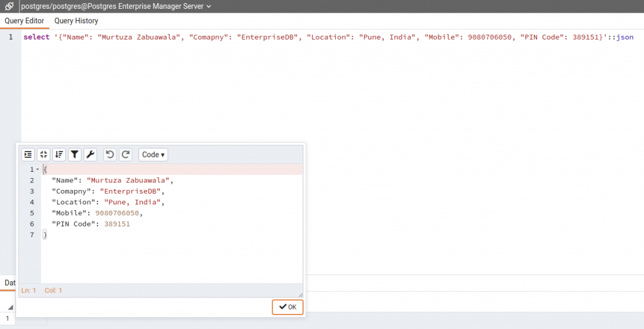Redo the last JSON edit
644x329 pixels.
click(x=125, y=155)
